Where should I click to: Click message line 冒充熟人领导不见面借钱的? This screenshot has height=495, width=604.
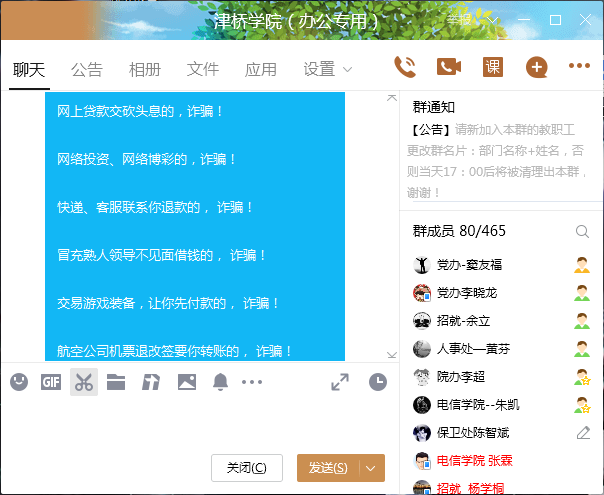pos(161,255)
